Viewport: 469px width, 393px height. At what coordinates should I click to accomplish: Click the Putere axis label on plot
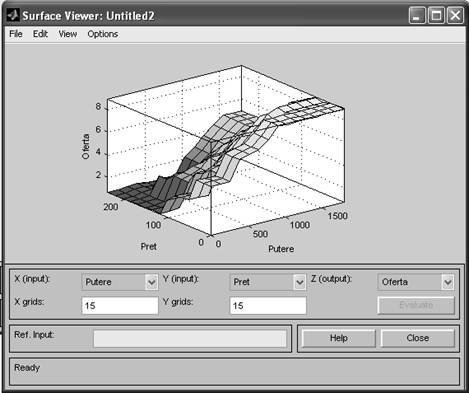click(x=281, y=249)
